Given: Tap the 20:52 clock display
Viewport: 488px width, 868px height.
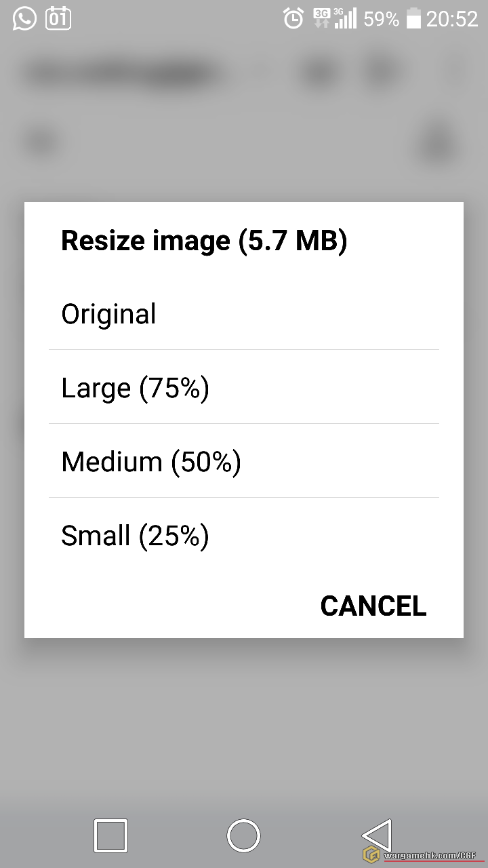Looking at the screenshot, I should (x=452, y=18).
